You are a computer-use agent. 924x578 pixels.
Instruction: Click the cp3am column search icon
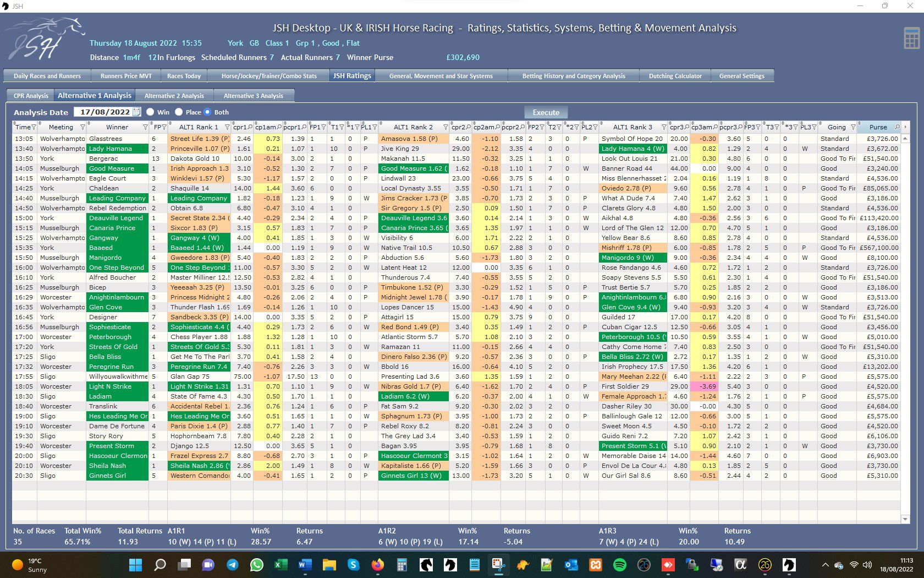[716, 127]
